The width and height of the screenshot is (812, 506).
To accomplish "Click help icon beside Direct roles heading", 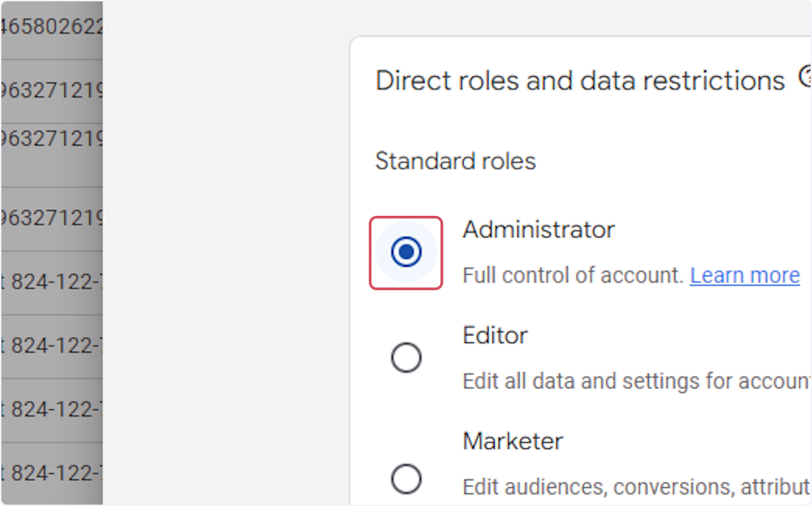I will click(x=805, y=77).
